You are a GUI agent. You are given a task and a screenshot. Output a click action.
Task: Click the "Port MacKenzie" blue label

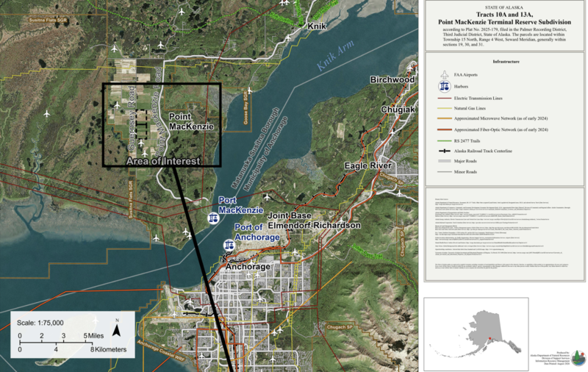tap(241, 205)
